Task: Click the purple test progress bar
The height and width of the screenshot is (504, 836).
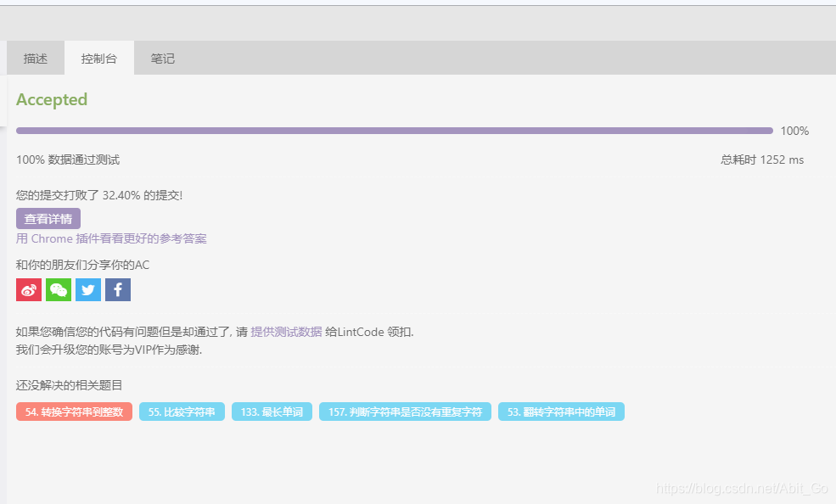Action: (395, 131)
